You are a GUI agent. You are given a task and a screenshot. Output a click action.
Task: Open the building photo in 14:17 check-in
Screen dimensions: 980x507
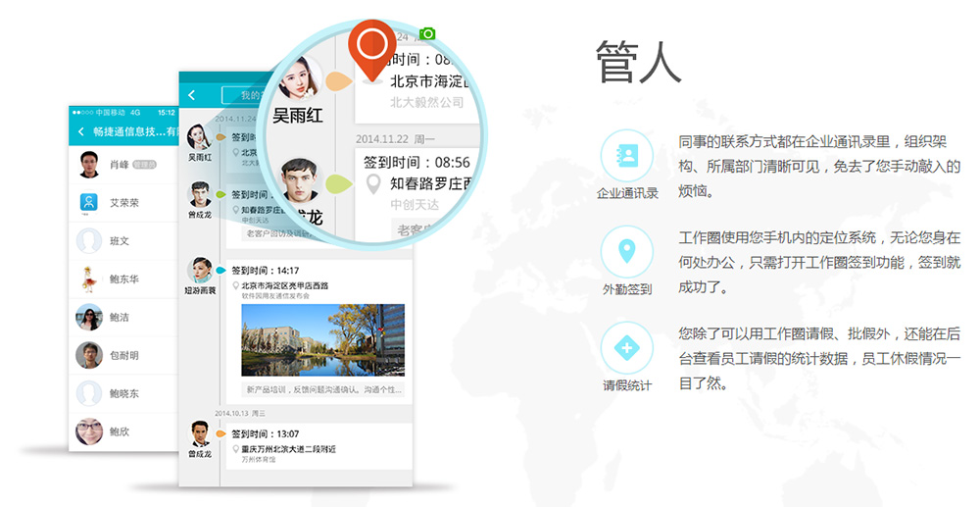pos(322,340)
